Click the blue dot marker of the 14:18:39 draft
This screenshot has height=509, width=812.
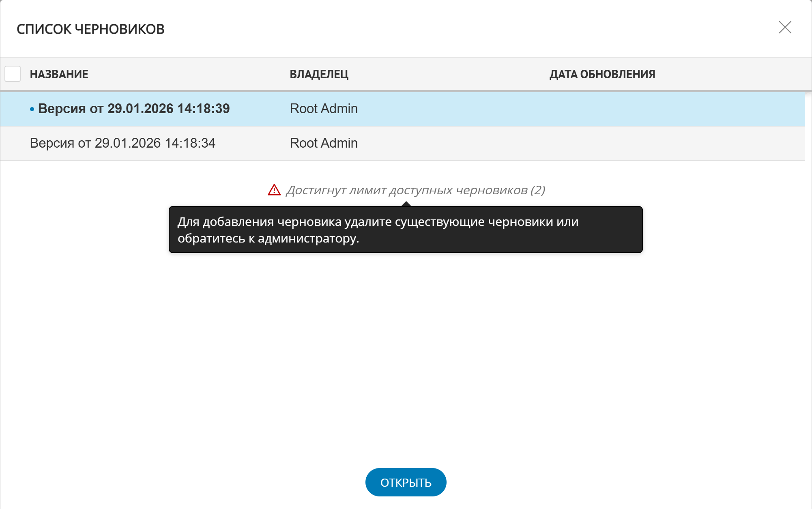(x=32, y=109)
